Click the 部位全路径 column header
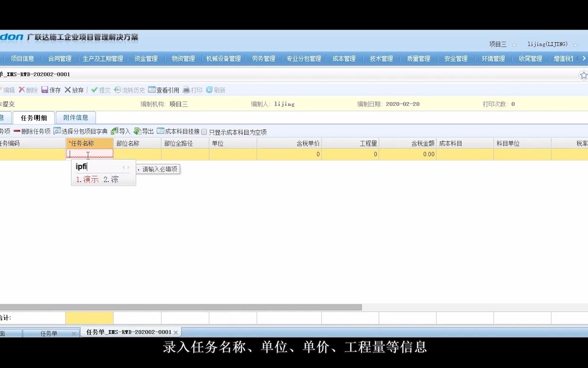This screenshot has width=588, height=368. point(185,143)
